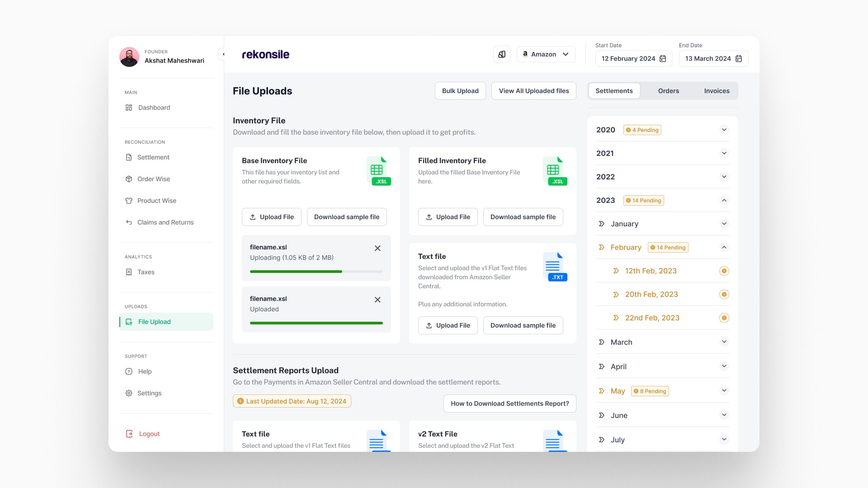
Task: Switch to the Invoices tab
Action: tap(717, 91)
